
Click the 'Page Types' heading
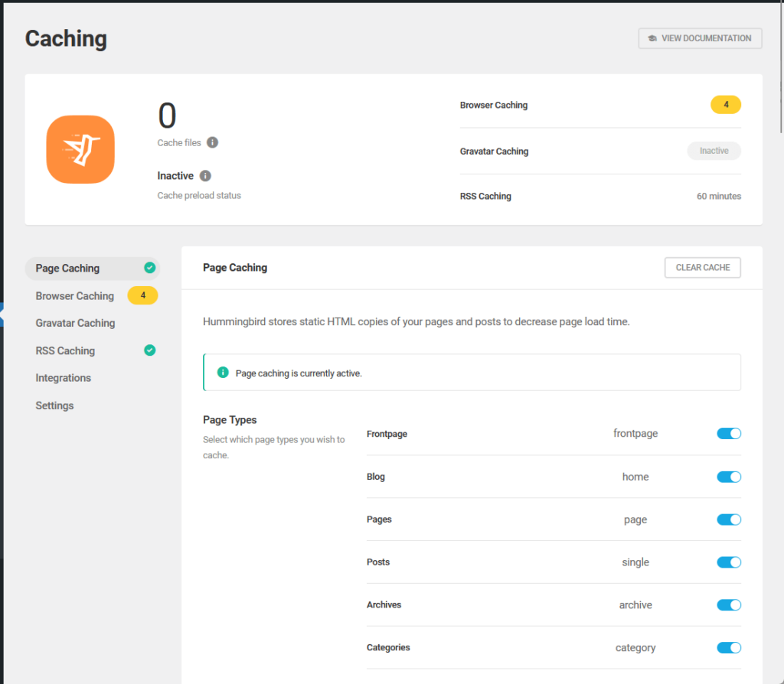pyautogui.click(x=230, y=420)
